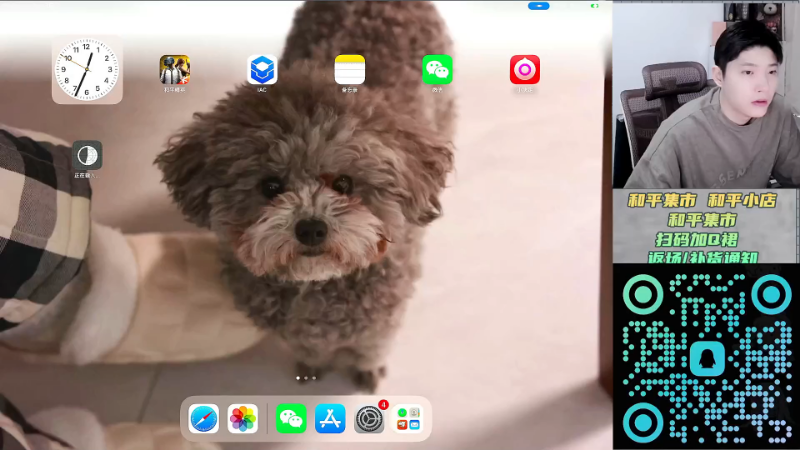The height and width of the screenshot is (450, 800).
Task: Open WeChat from the dock
Action: pyautogui.click(x=291, y=419)
